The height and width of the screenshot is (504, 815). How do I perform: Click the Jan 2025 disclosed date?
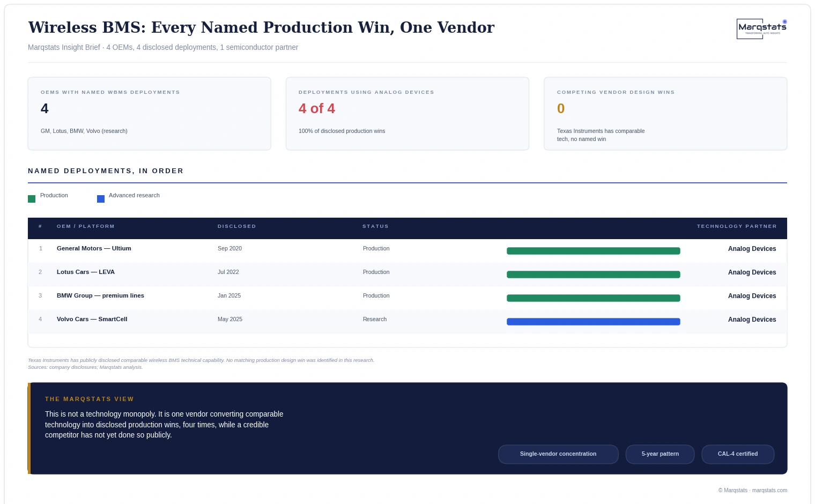click(x=229, y=295)
